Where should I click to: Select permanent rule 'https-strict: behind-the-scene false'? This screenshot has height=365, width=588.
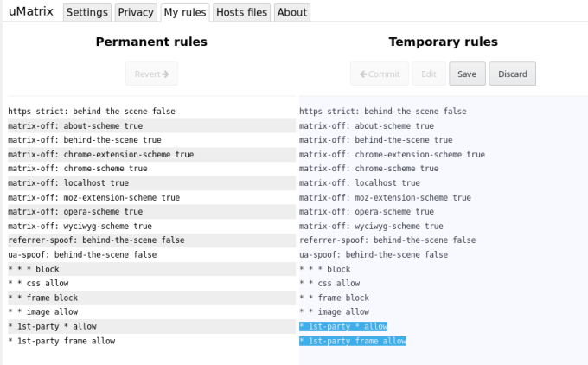pyautogui.click(x=152, y=112)
